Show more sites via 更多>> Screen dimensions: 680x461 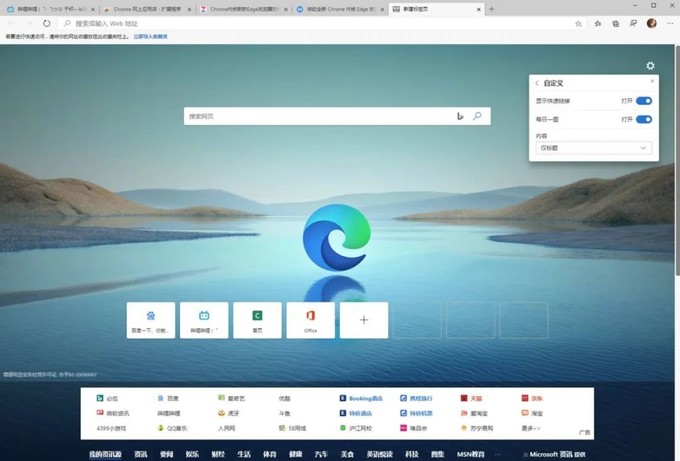(x=531, y=428)
